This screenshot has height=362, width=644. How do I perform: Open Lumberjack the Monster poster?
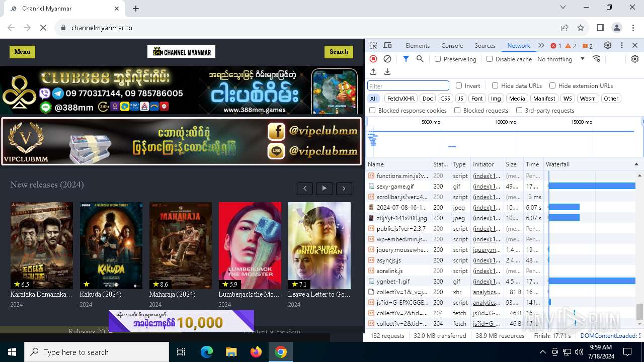coord(250,245)
